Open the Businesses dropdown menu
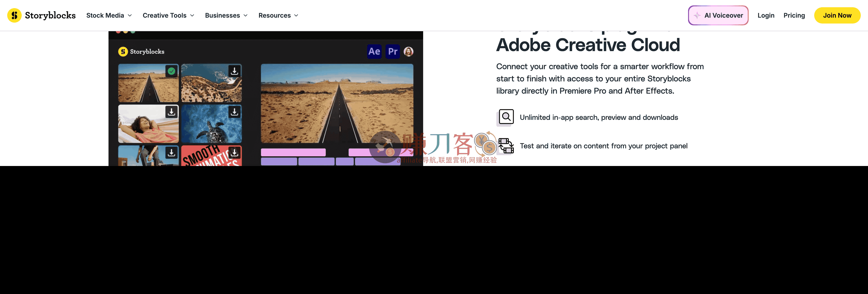Screen dimensions: 868x294 (x=226, y=16)
